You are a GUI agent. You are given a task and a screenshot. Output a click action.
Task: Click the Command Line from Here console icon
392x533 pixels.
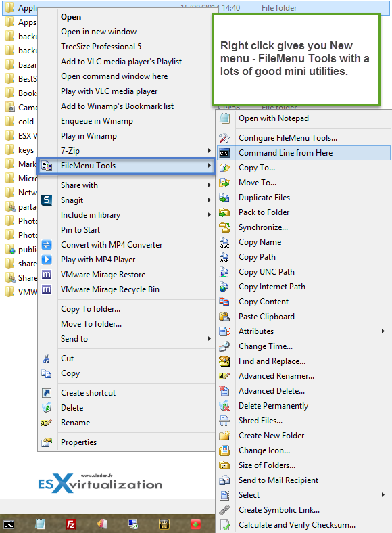[x=224, y=153]
